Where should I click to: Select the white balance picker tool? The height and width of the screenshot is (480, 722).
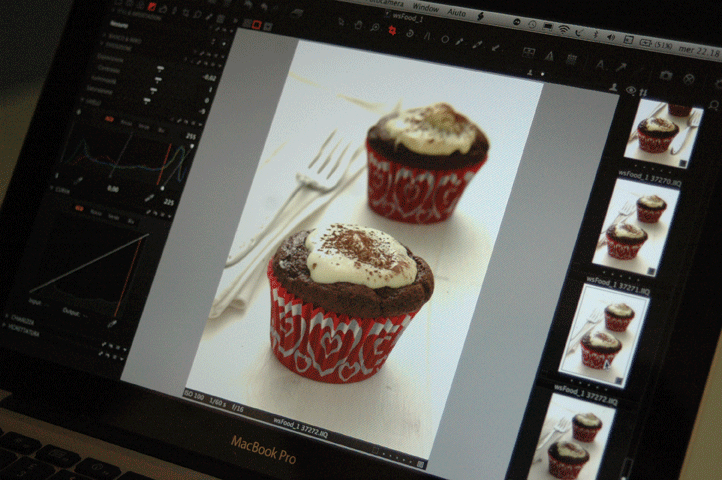coord(460,42)
